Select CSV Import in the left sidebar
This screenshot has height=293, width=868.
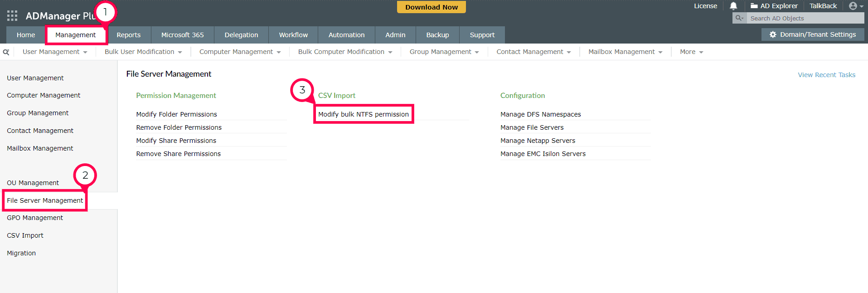tap(25, 235)
